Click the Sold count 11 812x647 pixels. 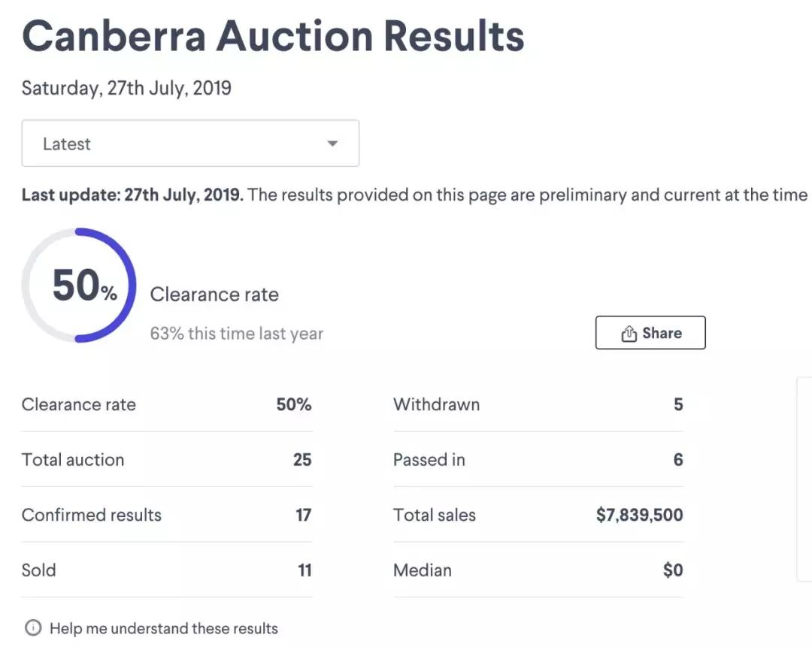point(304,570)
